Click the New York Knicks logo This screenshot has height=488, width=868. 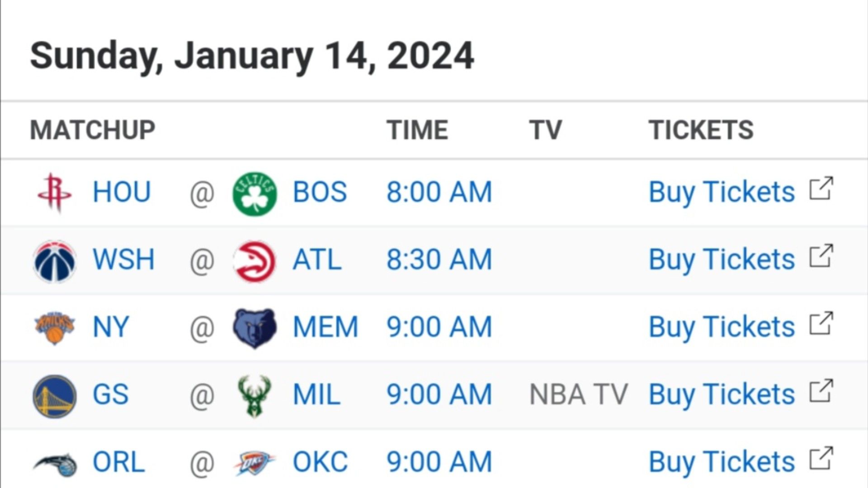pyautogui.click(x=55, y=328)
